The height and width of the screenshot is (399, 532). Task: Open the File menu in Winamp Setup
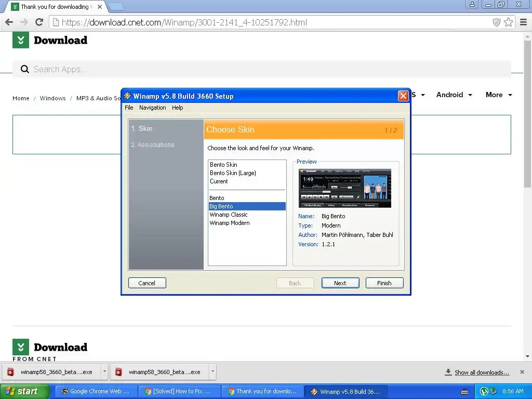click(x=129, y=108)
